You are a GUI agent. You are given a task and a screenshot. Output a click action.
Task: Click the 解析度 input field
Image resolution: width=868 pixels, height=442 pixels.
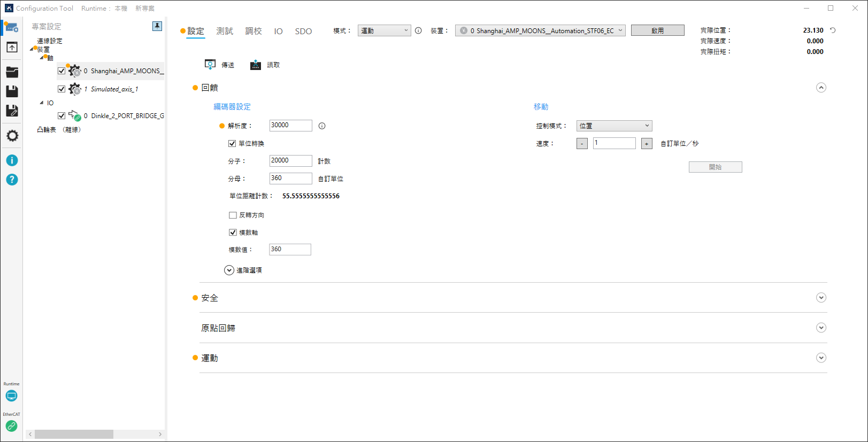coord(290,126)
